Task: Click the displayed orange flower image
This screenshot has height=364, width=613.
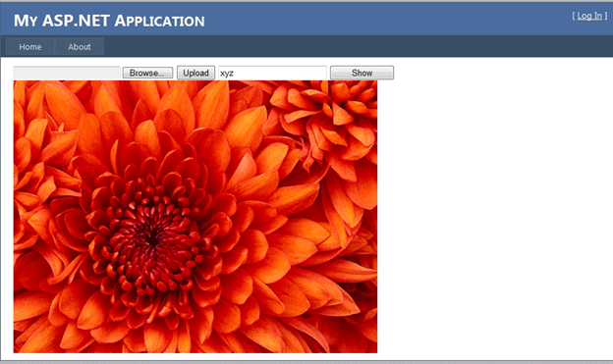Action: pos(195,217)
